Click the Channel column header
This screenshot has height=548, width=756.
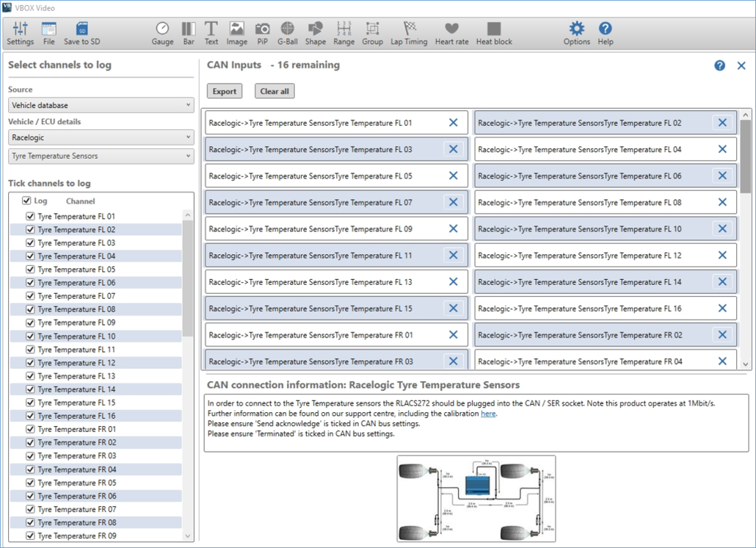81,201
